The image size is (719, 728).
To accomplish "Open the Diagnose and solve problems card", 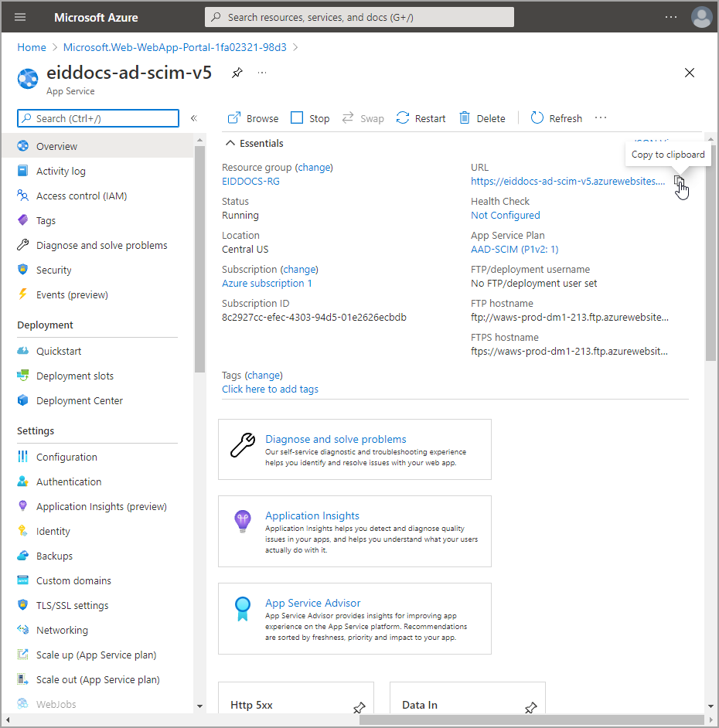I will point(336,439).
